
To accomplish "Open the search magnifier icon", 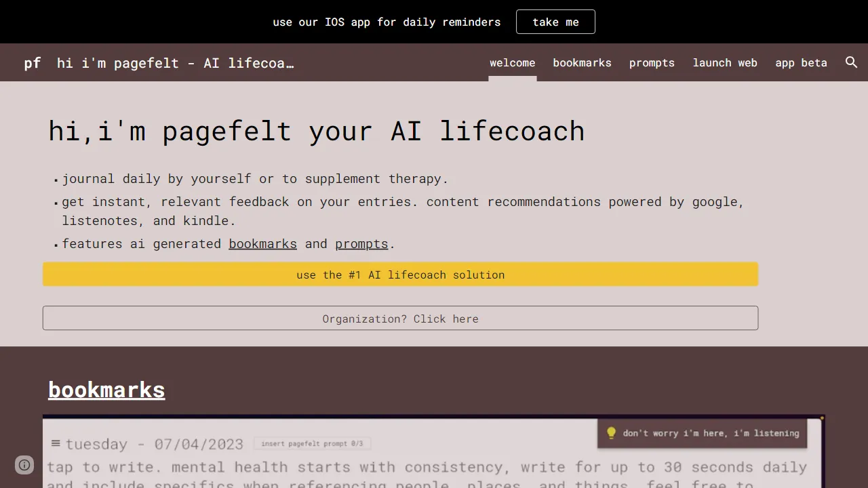I will point(852,62).
